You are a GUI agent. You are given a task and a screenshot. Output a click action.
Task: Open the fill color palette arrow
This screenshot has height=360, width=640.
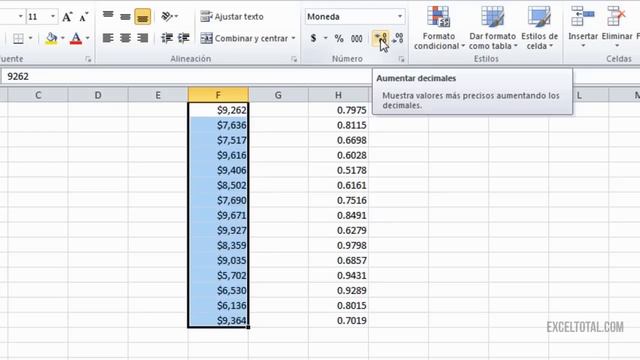63,38
